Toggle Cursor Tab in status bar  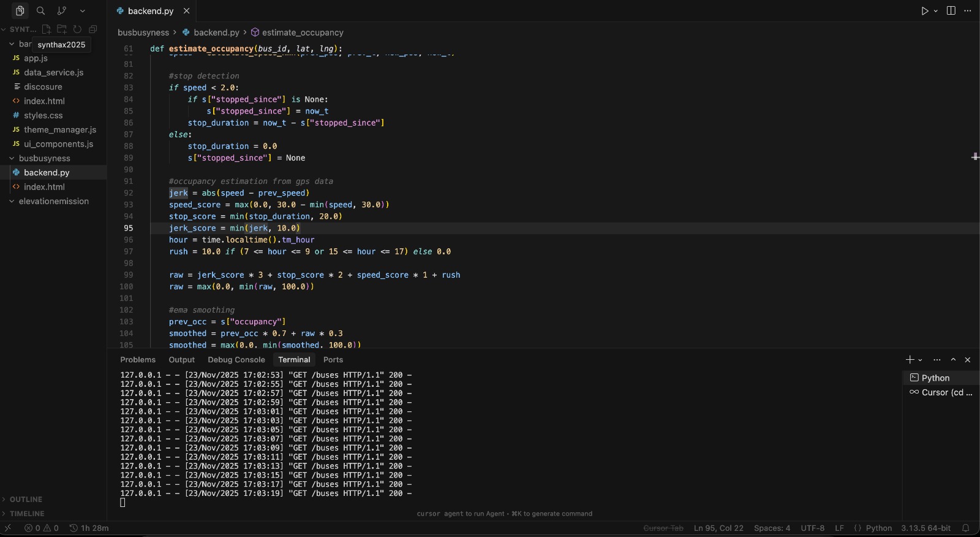663,528
